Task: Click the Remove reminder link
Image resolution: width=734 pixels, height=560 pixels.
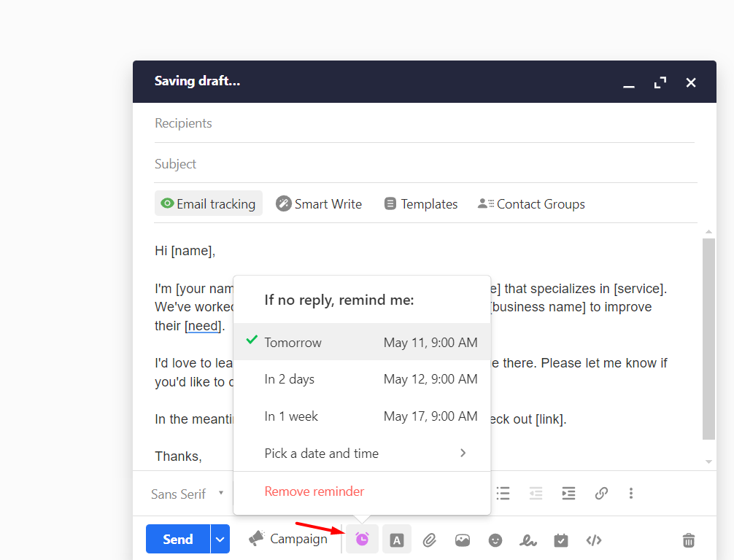Action: [314, 491]
